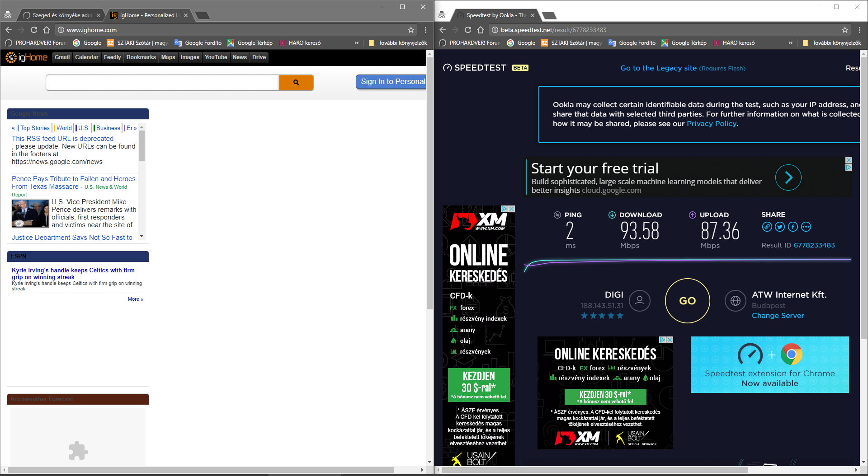
Task: Click Google News widget scrollbar thumb
Action: pyautogui.click(x=142, y=145)
